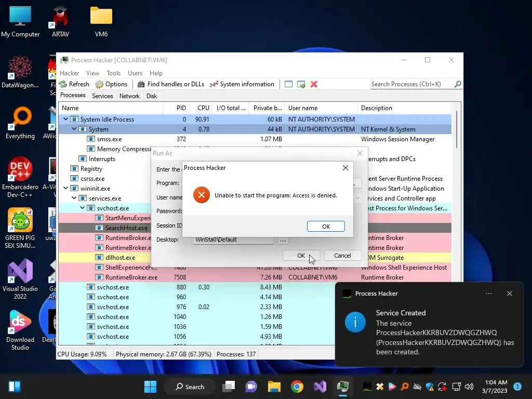This screenshot has height=399, width=532.
Task: Click the Windows Security tray icon
Action: click(x=430, y=387)
